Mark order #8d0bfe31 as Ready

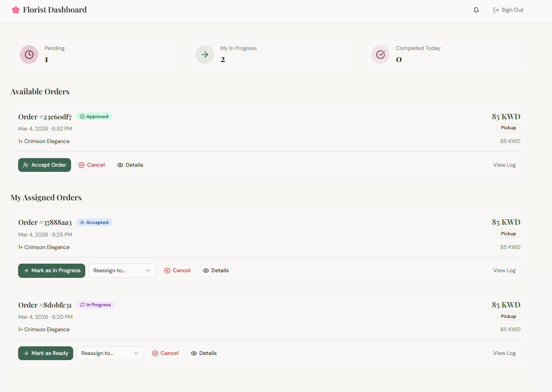pos(46,353)
